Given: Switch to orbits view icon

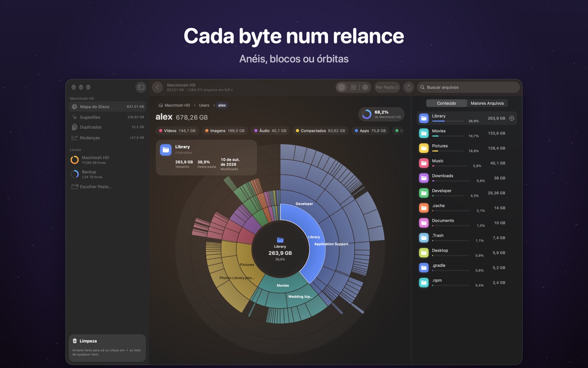Looking at the screenshot, I should coord(365,87).
